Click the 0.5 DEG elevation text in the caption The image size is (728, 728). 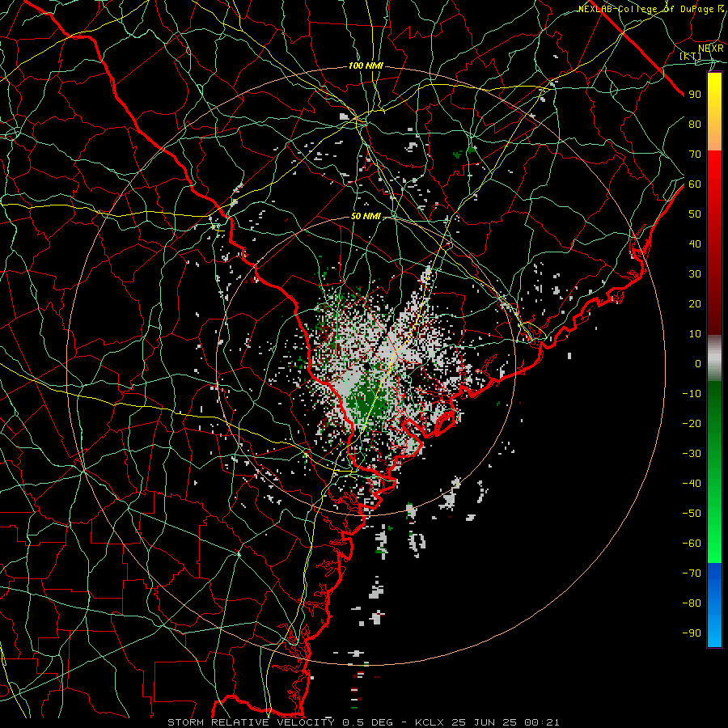tap(367, 722)
